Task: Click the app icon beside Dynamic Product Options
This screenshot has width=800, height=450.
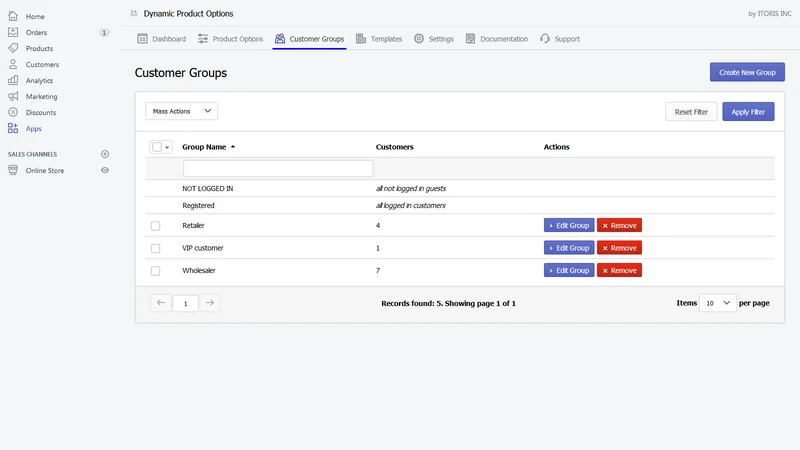Action: pos(134,13)
